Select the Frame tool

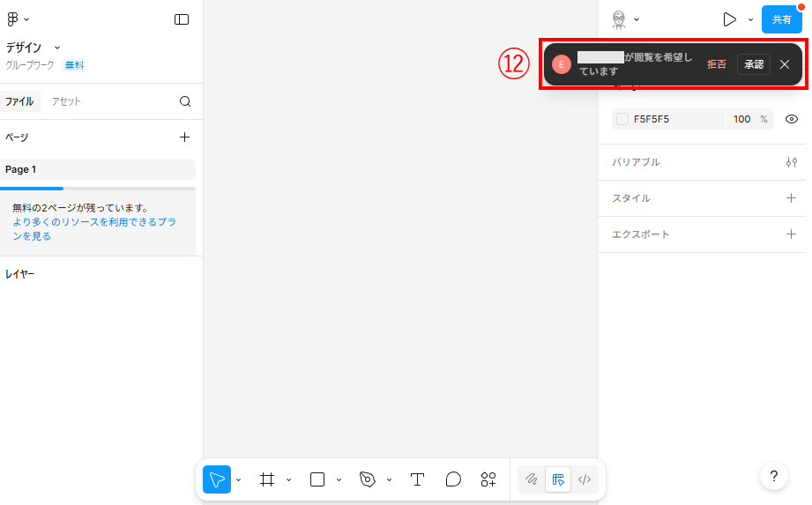coord(267,479)
